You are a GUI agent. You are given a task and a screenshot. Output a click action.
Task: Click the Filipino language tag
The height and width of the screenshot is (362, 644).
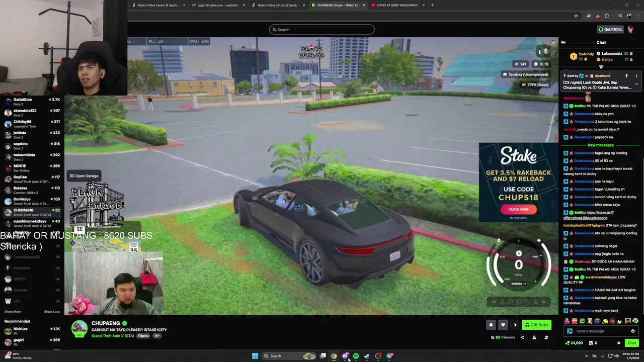(x=143, y=336)
